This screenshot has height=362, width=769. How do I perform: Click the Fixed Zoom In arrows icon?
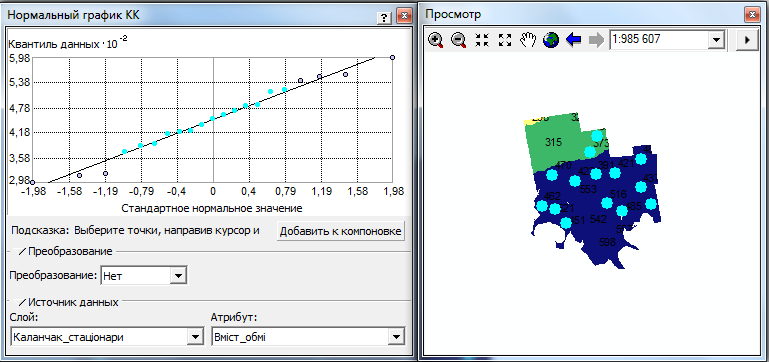click(482, 40)
